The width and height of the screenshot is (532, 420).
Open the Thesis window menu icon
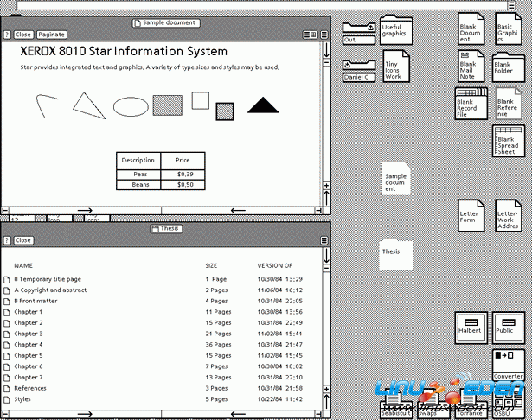tap(324, 240)
